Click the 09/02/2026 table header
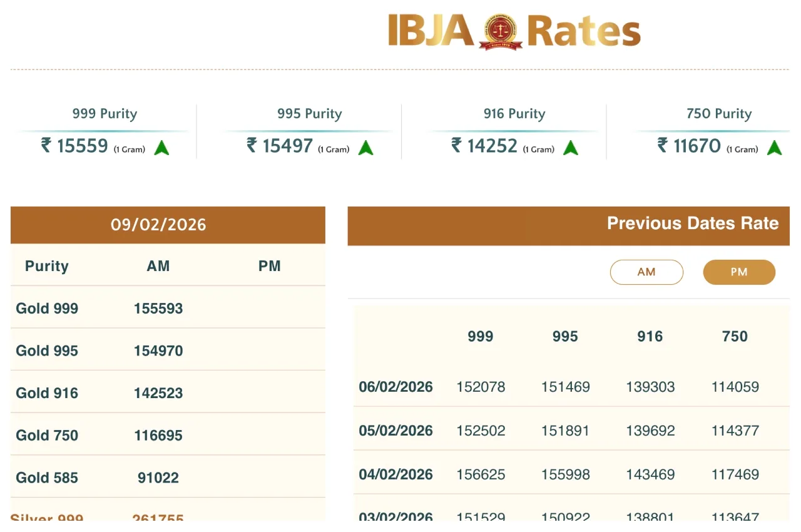Image resolution: width=801 pixels, height=532 pixels. (x=159, y=225)
